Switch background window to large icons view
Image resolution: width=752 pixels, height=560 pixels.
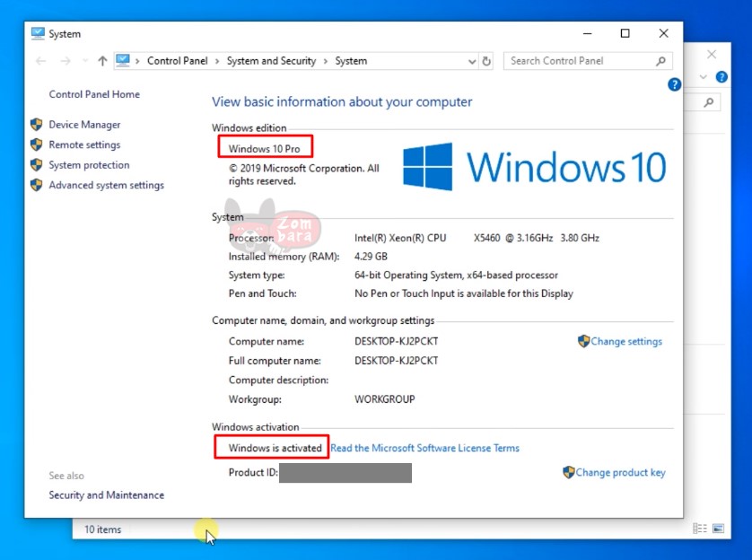pos(719,529)
